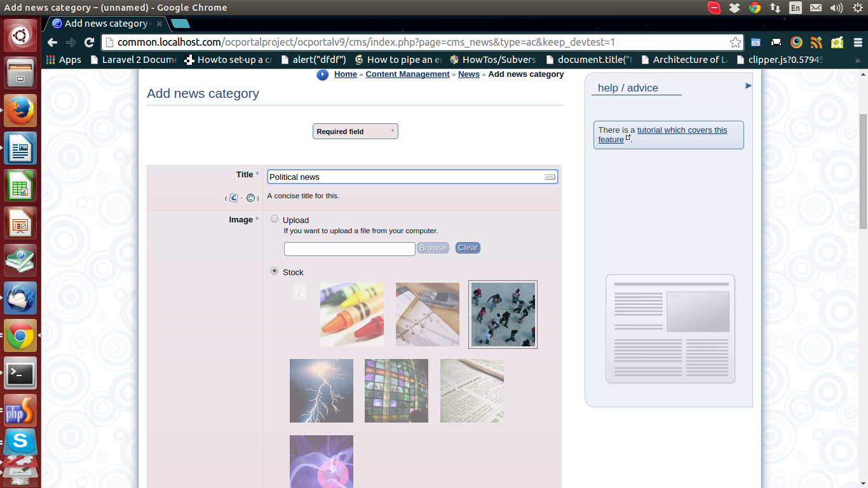Click the on-screen keyboard icon in Title field
Viewport: 868px width, 488px height.
point(550,177)
